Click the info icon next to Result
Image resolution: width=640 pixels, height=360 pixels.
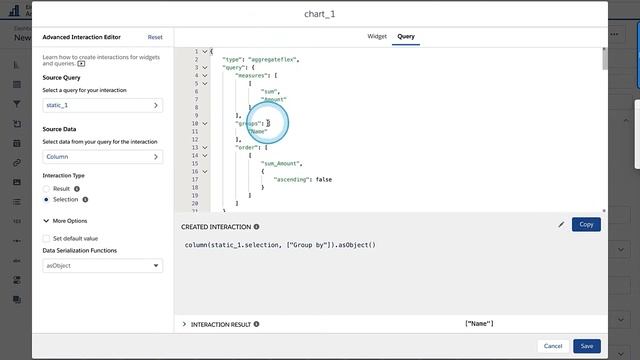click(77, 189)
